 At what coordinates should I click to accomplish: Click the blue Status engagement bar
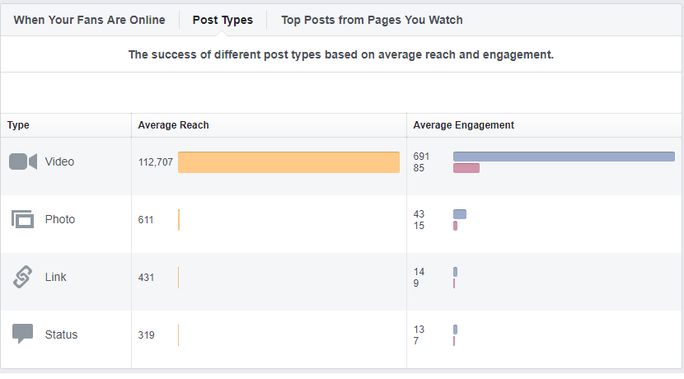point(455,329)
